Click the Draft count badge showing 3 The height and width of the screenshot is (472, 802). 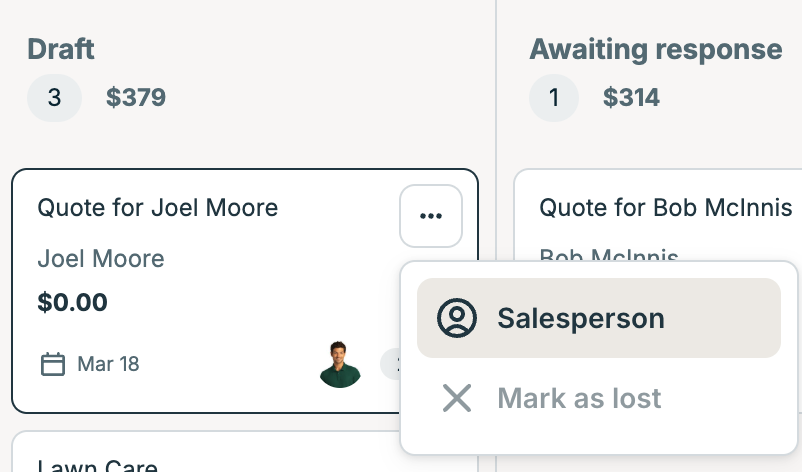[x=54, y=98]
